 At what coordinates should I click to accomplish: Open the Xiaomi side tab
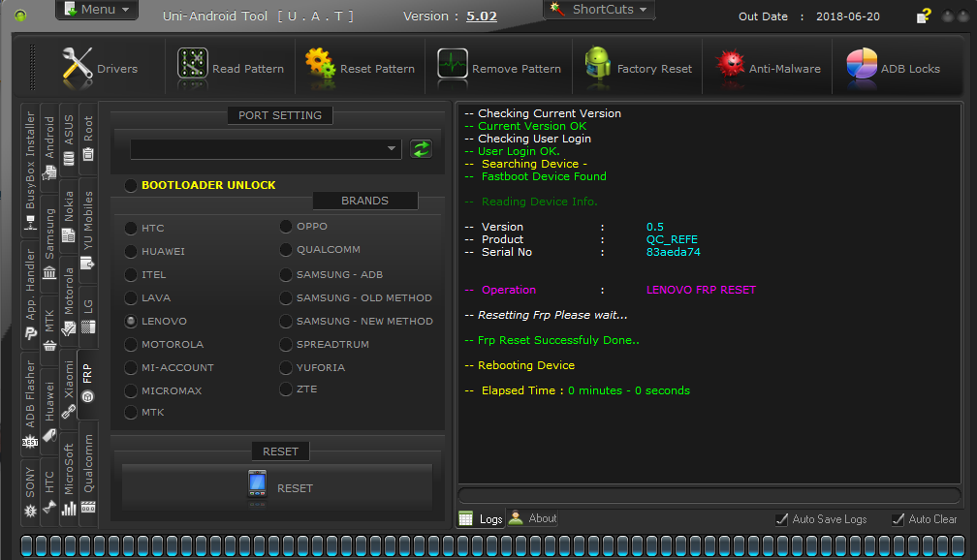click(x=69, y=389)
